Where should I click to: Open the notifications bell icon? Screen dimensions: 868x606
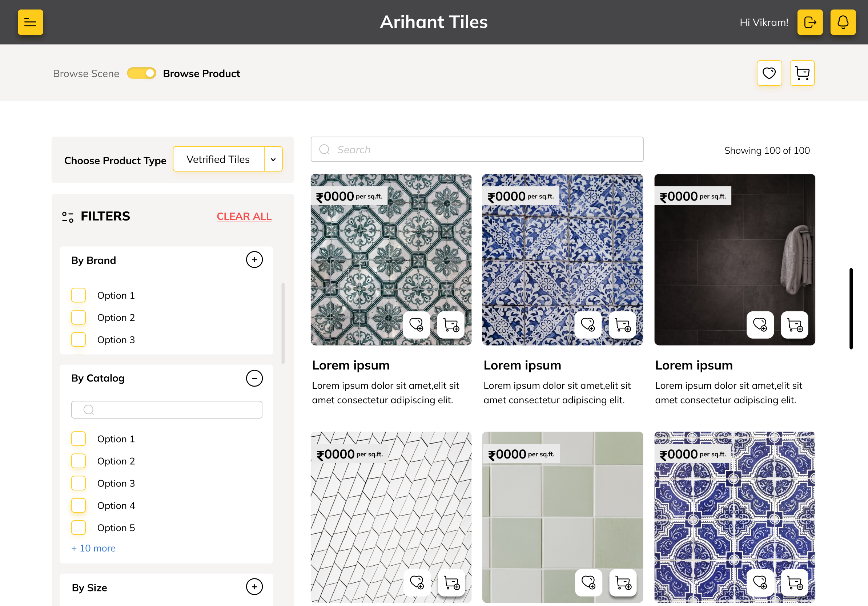point(843,22)
